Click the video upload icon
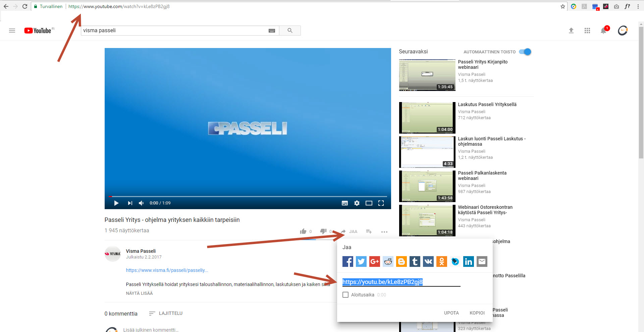 571,31
